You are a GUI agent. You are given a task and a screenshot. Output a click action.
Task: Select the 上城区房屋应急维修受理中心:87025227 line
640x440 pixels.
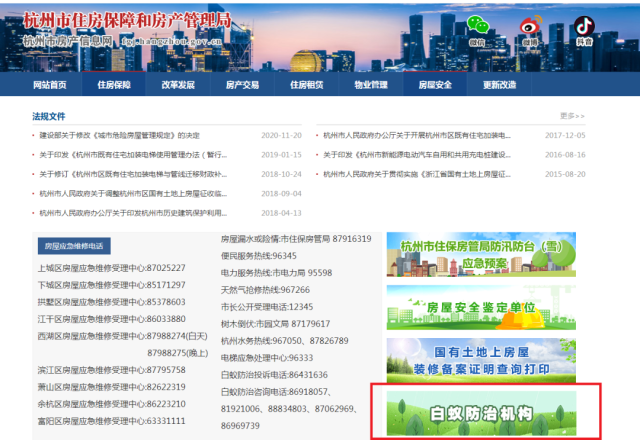pyautogui.click(x=111, y=268)
